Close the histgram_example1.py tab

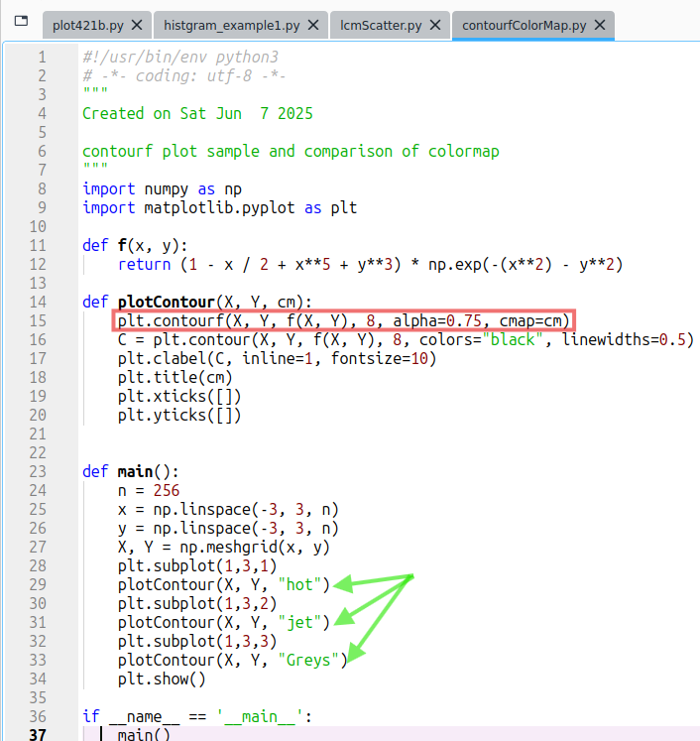click(x=313, y=25)
